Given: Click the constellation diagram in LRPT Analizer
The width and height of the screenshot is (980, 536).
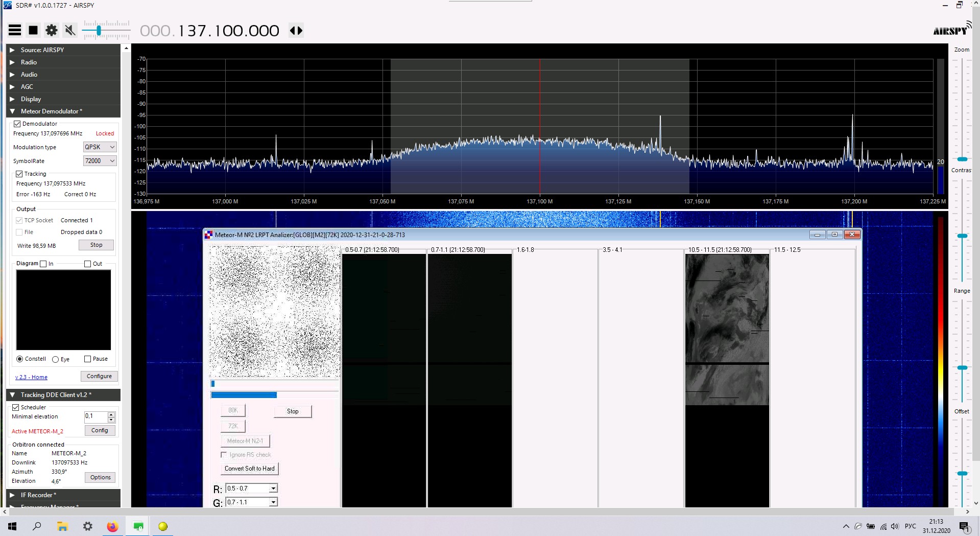Looking at the screenshot, I should [275, 312].
